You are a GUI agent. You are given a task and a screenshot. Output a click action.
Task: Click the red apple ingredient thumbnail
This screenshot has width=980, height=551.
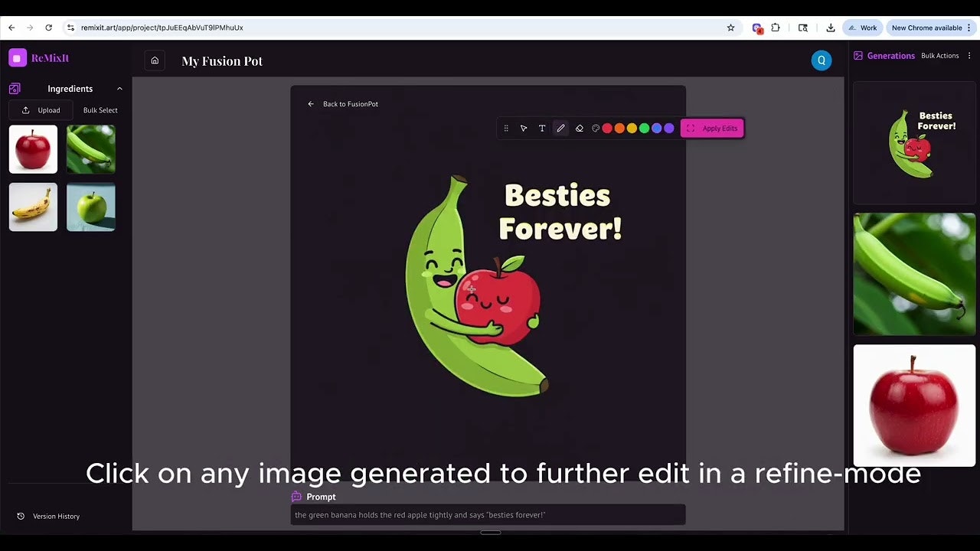[33, 148]
